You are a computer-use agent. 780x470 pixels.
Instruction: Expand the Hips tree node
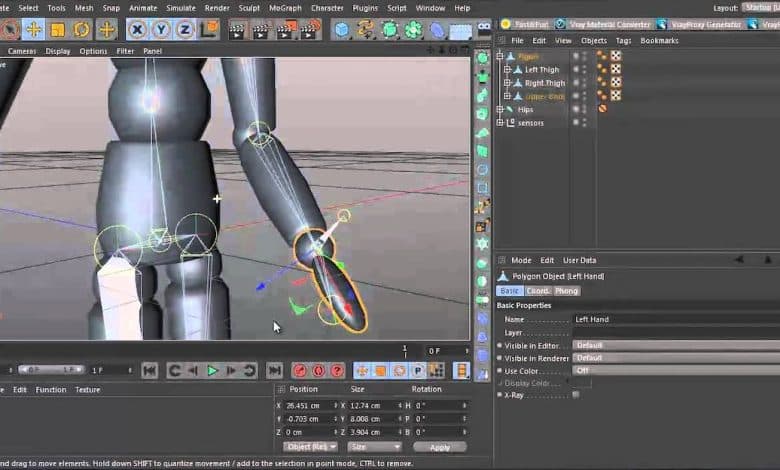pyautogui.click(x=500, y=109)
